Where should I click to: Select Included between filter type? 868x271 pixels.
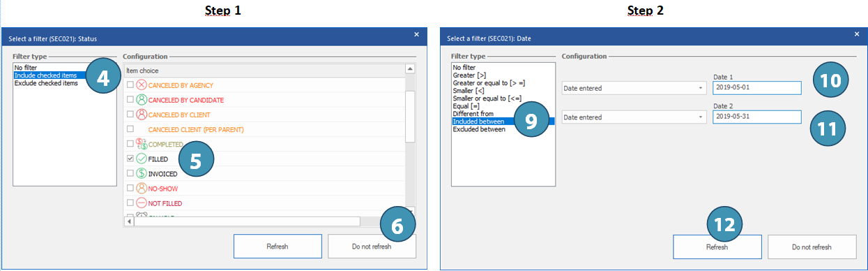(503, 121)
